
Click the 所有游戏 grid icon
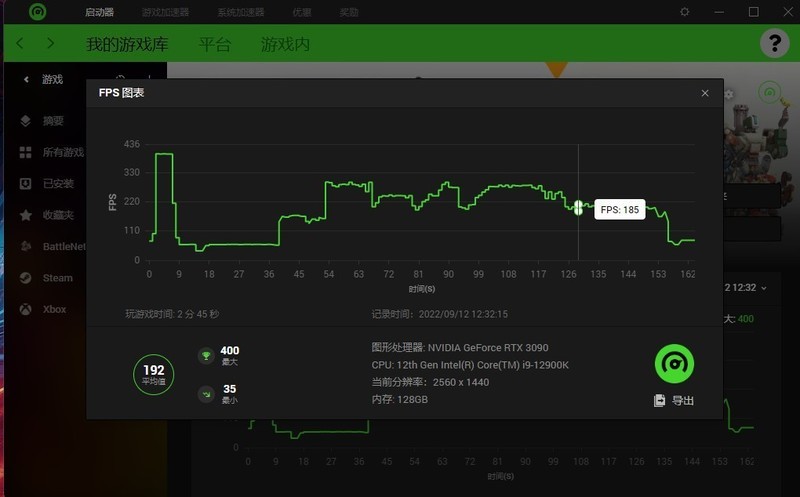(26, 152)
